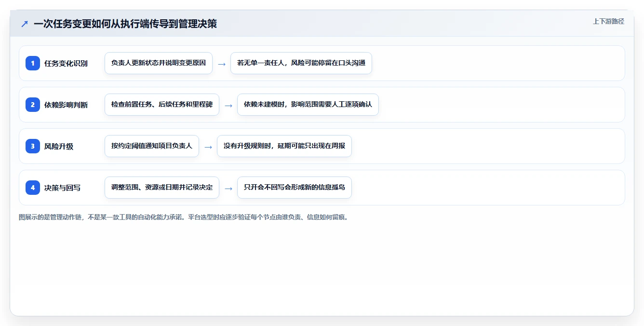644x326 pixels.
Task: Click the step 2 number badge
Action: pos(33,105)
